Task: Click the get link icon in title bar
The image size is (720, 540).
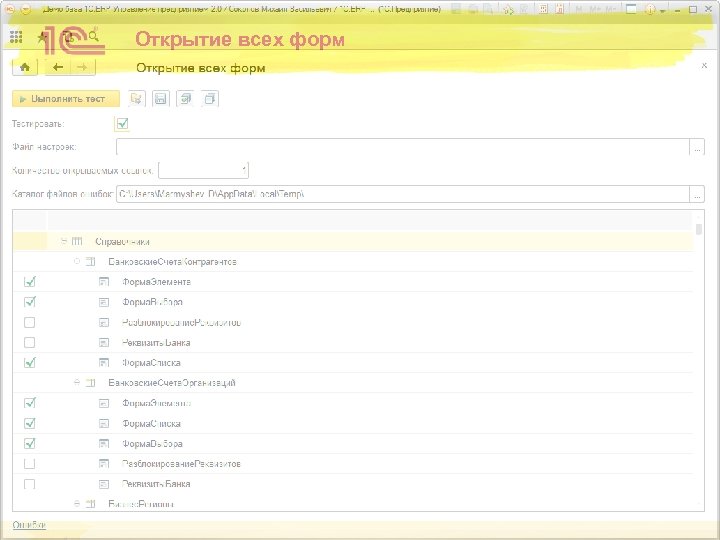Action: [x=508, y=9]
